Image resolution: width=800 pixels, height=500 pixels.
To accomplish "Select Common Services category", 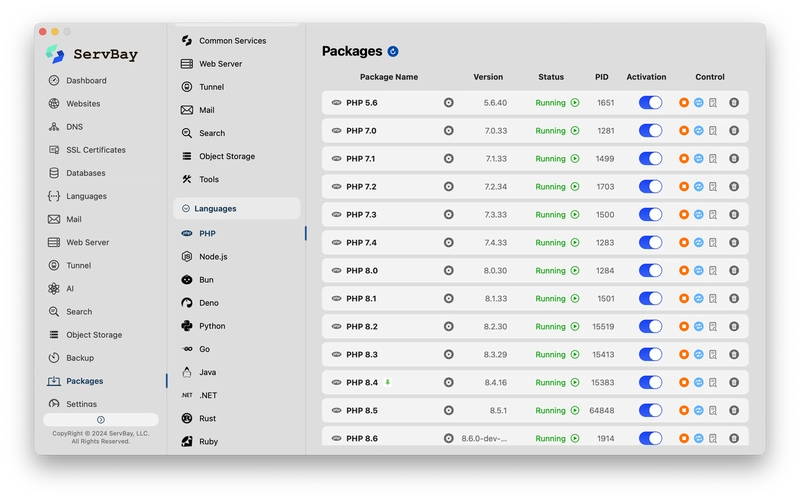I will [x=232, y=41].
